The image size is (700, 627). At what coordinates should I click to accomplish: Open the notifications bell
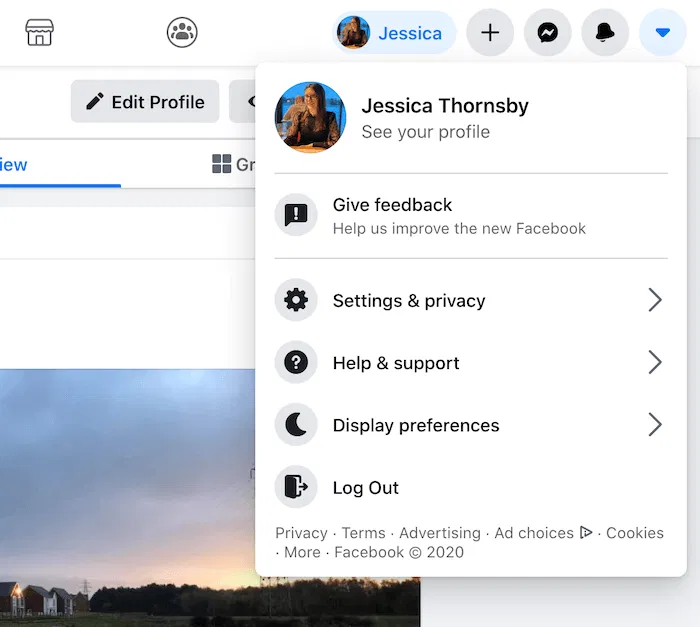pos(605,33)
